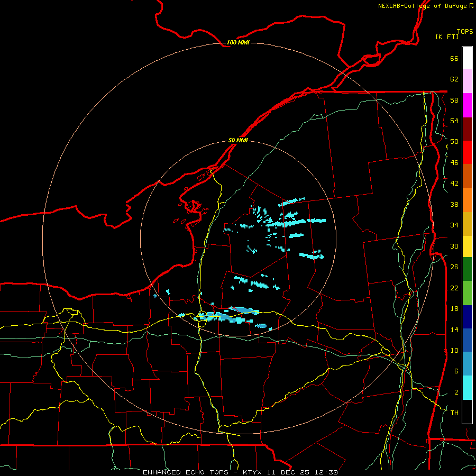Select the yellow block in the legend
Image resolution: width=476 pixels, height=476 pixels.
click(467, 246)
